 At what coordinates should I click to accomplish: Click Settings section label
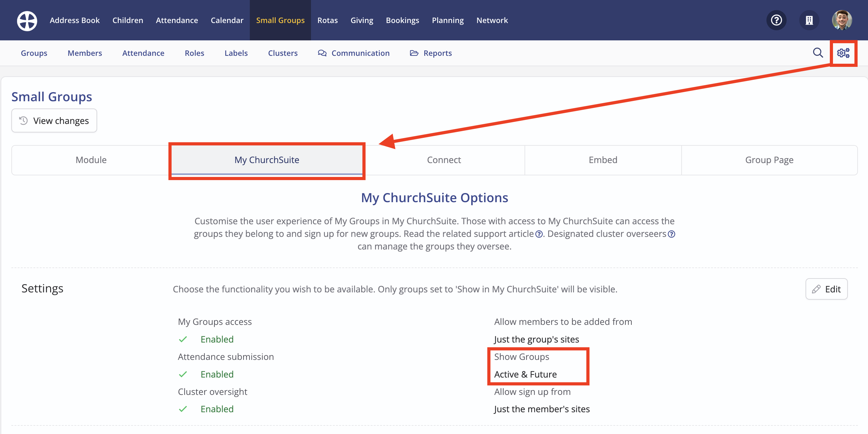pyautogui.click(x=43, y=288)
